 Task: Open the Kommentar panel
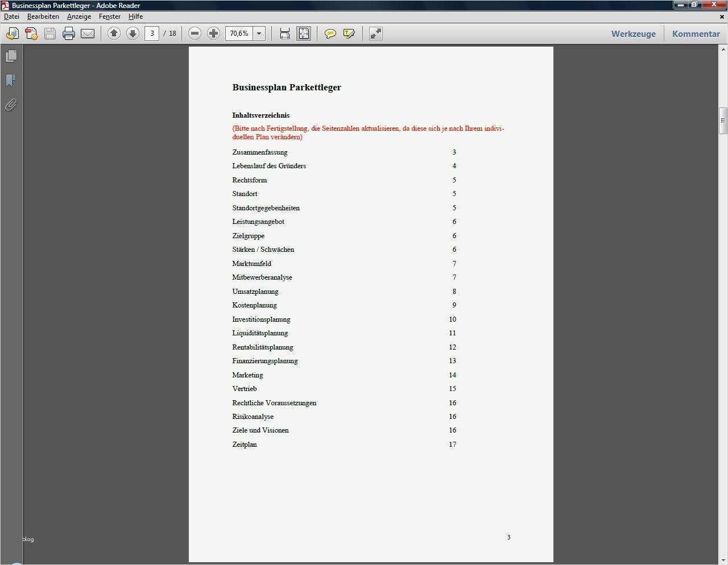pyautogui.click(x=696, y=34)
